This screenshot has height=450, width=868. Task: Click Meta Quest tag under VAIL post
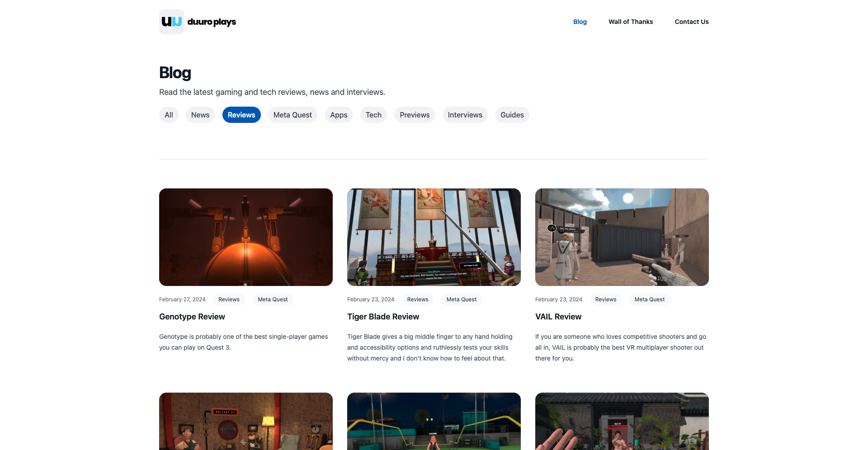650,300
